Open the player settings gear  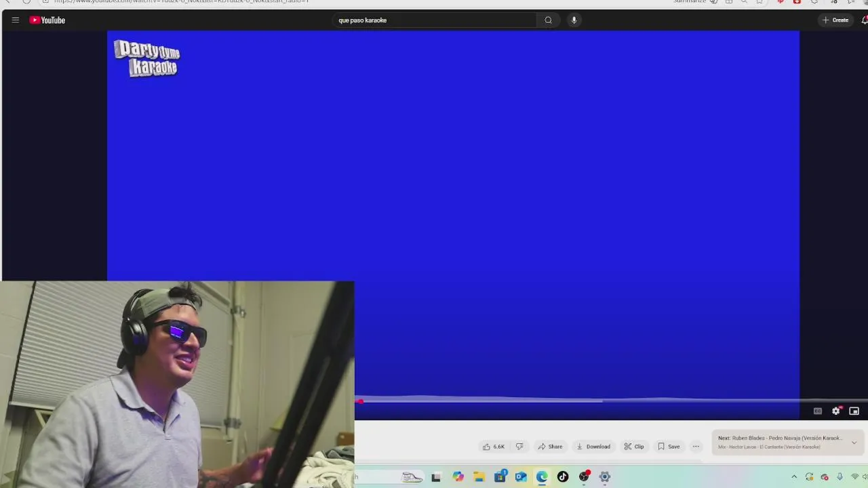click(836, 411)
